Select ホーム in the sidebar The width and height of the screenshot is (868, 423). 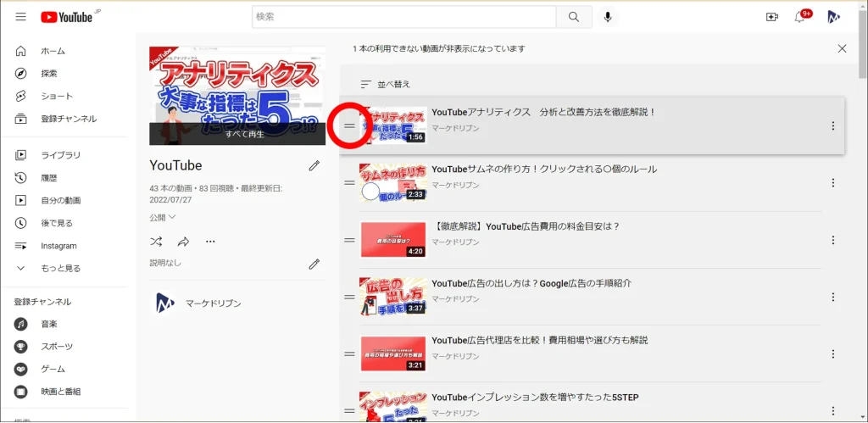pos(53,51)
